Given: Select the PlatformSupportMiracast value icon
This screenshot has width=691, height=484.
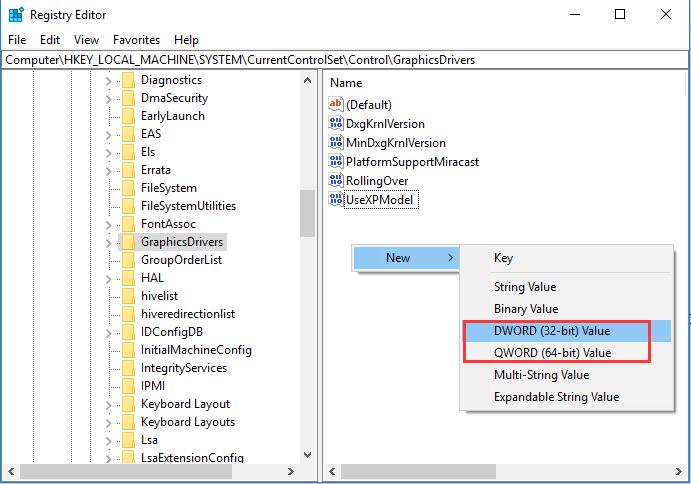Looking at the screenshot, I should click(336, 161).
